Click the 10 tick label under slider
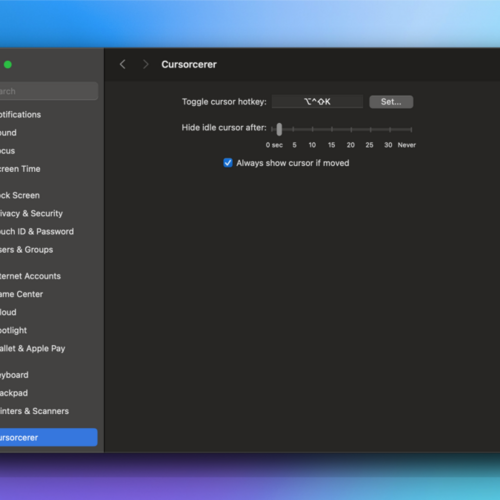This screenshot has width=500, height=500. 312,145
